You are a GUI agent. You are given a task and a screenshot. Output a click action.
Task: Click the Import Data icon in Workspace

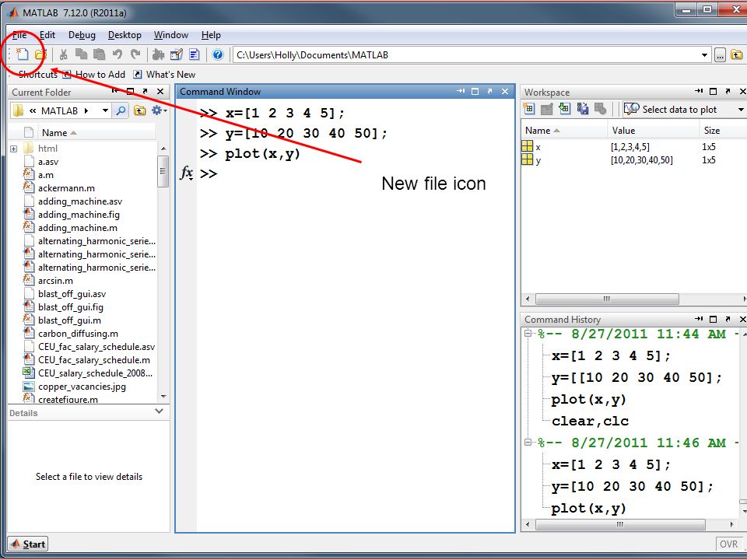coord(565,109)
